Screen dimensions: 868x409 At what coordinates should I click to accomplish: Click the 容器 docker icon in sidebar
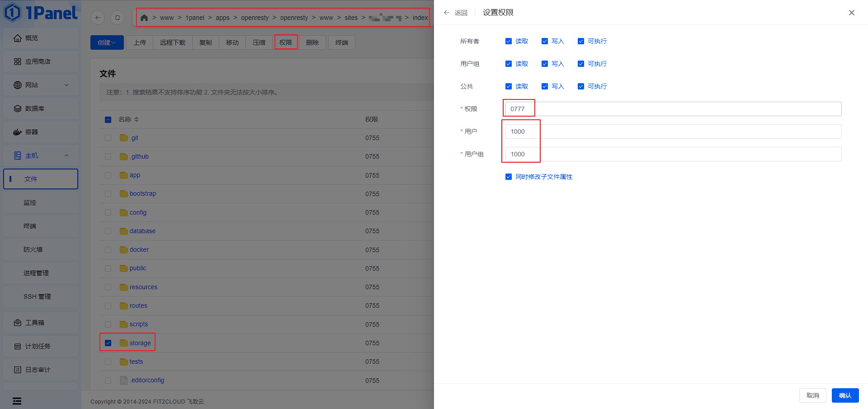point(17,132)
